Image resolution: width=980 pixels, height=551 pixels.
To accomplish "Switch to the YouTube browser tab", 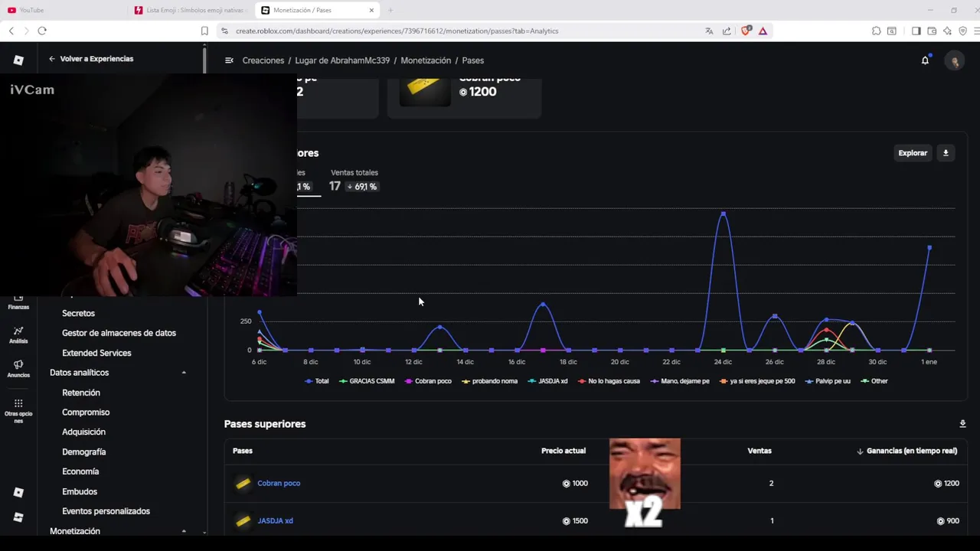I will (61, 10).
